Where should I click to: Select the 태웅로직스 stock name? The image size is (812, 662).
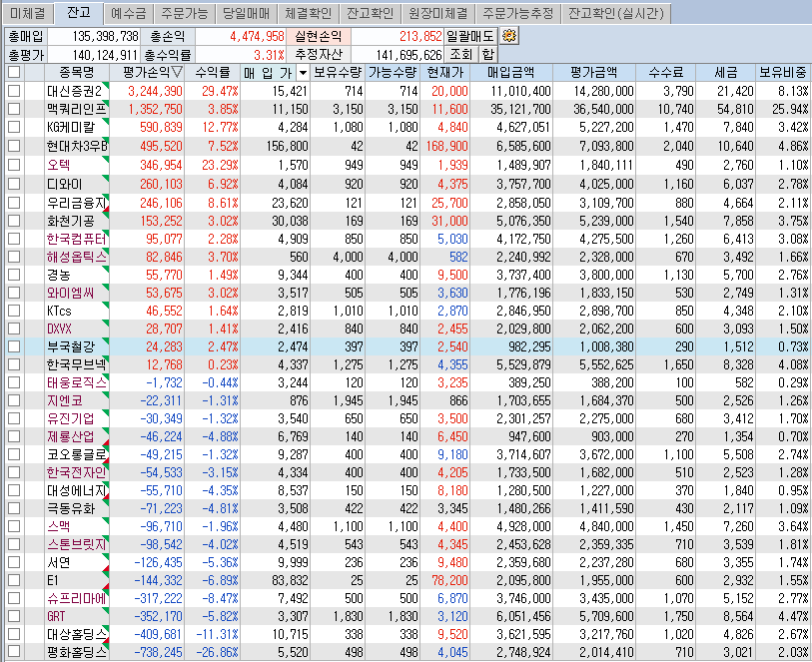76,382
